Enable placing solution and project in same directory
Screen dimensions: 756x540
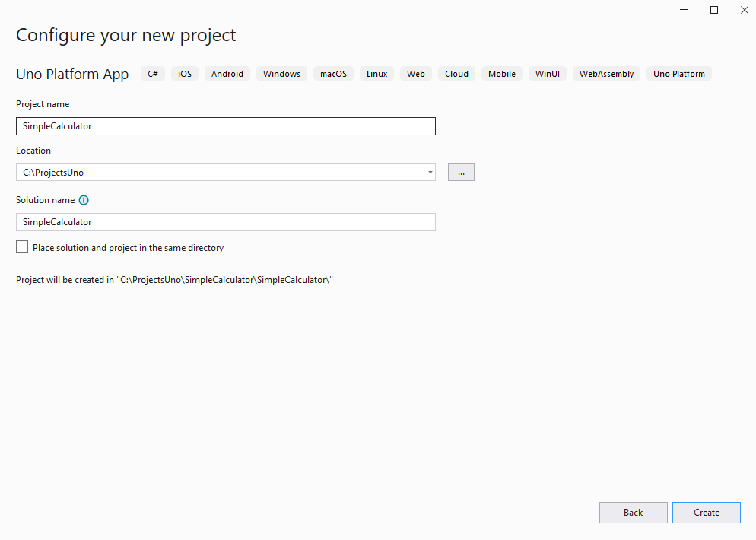[22, 247]
